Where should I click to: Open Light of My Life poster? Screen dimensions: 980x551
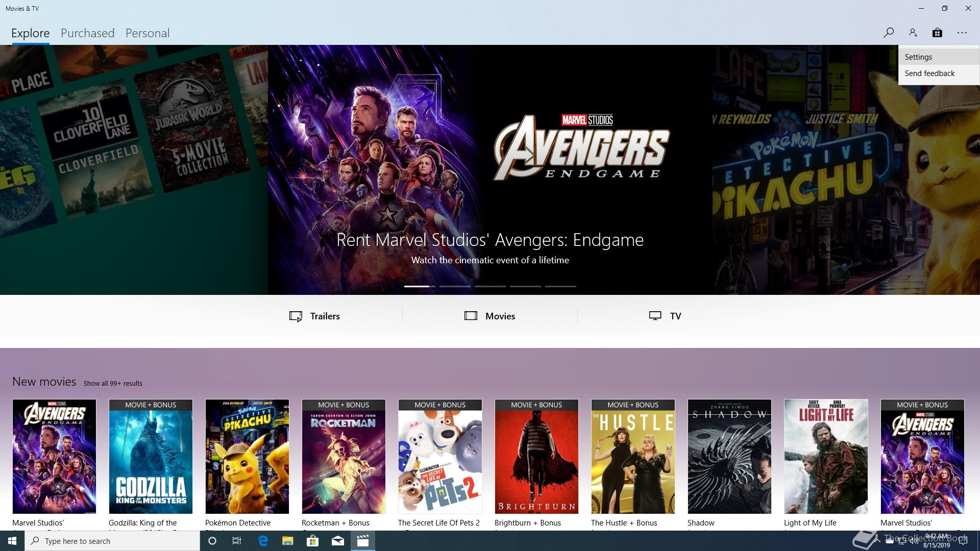pos(826,456)
